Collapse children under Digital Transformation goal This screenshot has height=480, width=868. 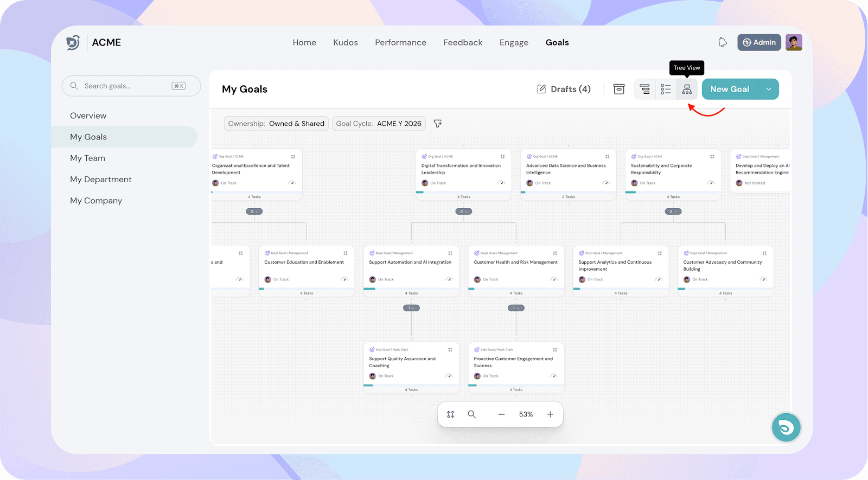[x=463, y=212]
